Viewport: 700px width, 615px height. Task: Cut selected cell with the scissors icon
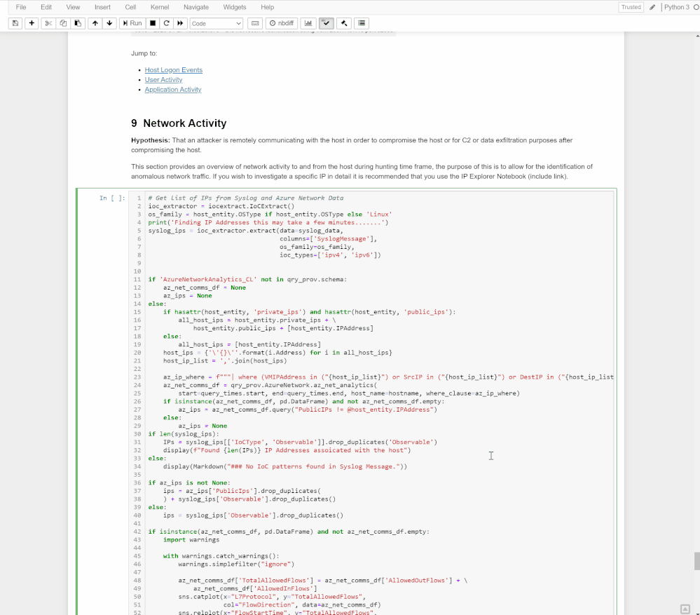48,23
